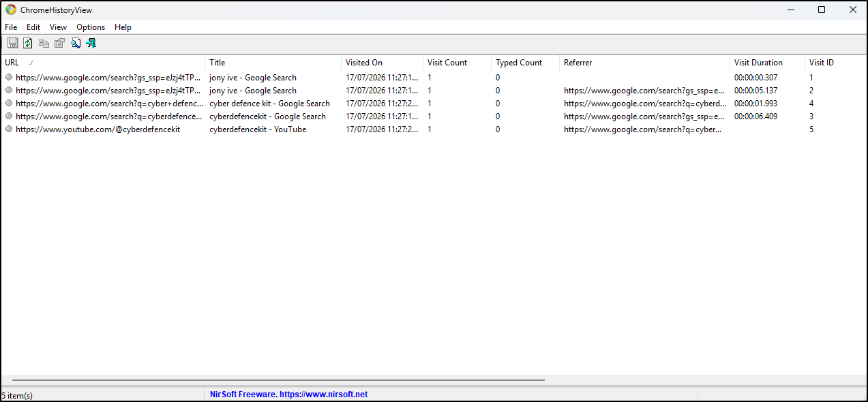Click visit duration 00:00:05.137
This screenshot has height=402, width=868.
(755, 91)
